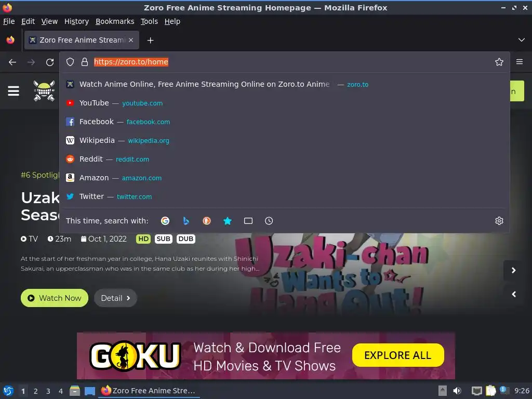Open the Edit menu

click(x=28, y=21)
